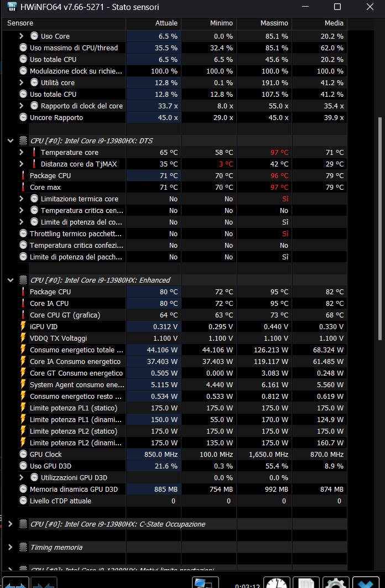
Task: Click the Massimo column header
Action: tap(264, 23)
